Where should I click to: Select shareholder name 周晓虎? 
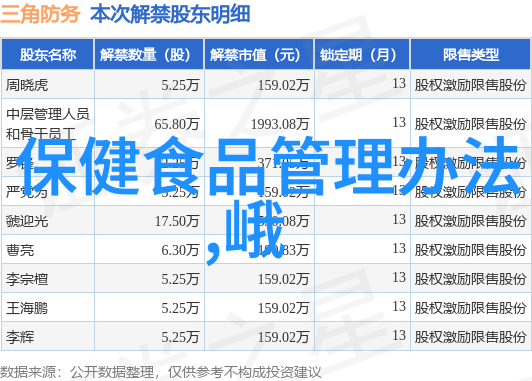pyautogui.click(x=27, y=85)
